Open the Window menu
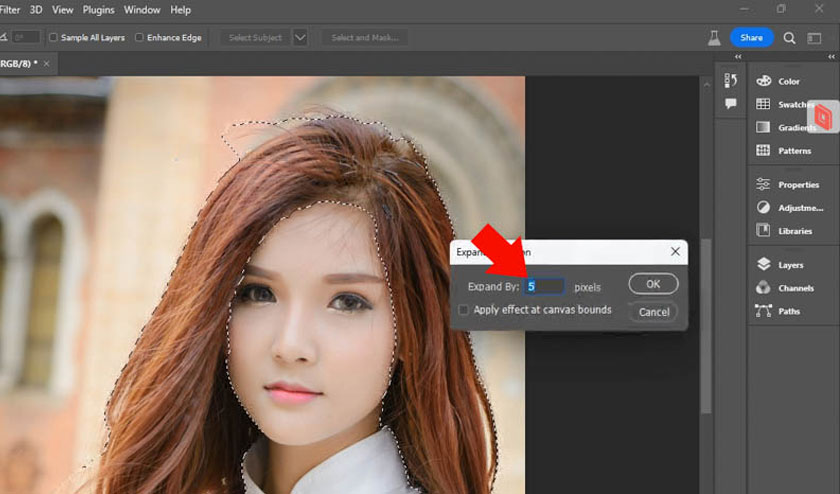 point(142,10)
